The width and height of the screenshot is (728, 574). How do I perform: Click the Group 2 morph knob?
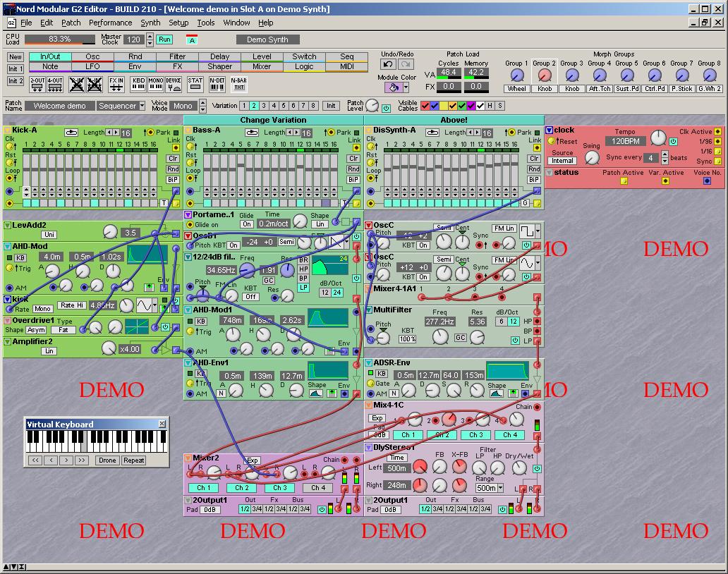[544, 75]
